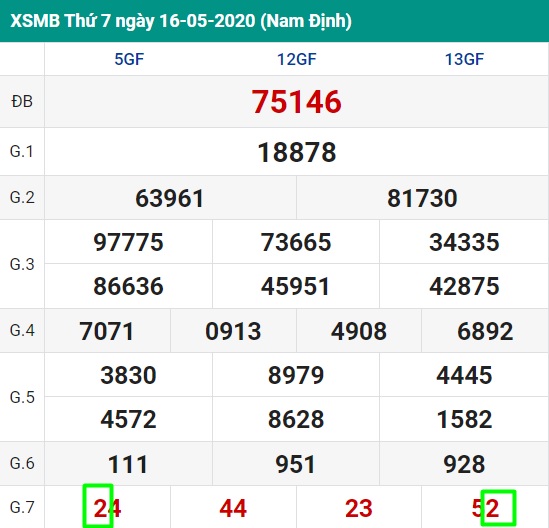This screenshot has height=528, width=549.
Task: Click G.4 number 0913
Action: (x=233, y=331)
